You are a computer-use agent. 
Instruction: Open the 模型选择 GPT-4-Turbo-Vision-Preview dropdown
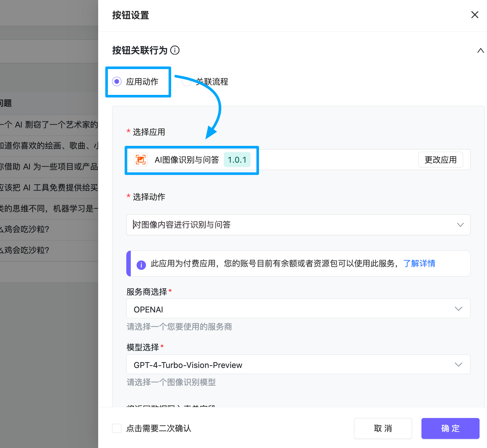point(298,364)
